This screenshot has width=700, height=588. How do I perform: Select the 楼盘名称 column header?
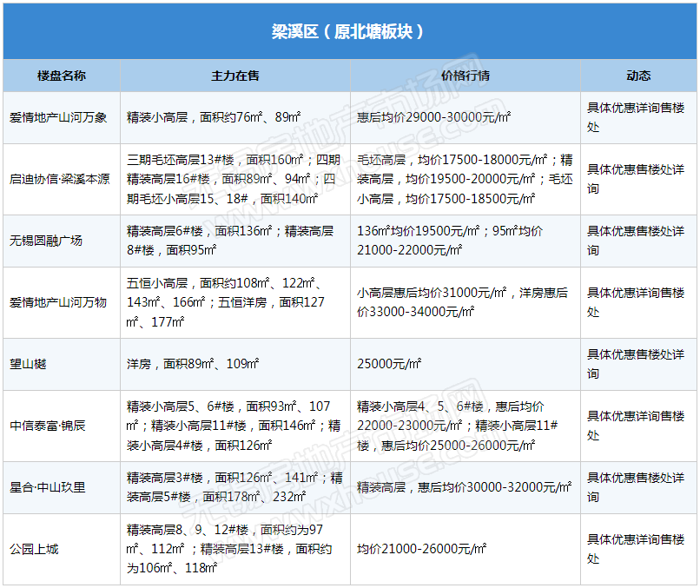point(62,76)
